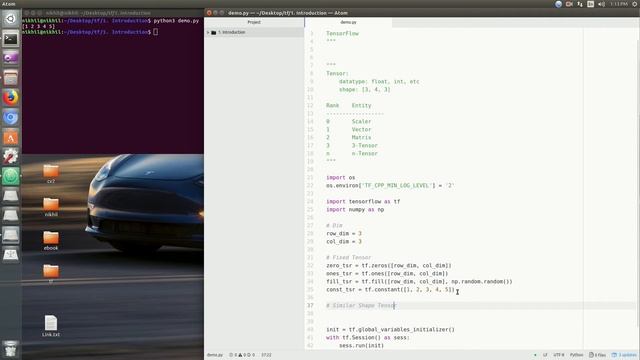The height and width of the screenshot is (360, 640).
Task: Click the fill_tsr = tf.fill line
Action: point(419,282)
